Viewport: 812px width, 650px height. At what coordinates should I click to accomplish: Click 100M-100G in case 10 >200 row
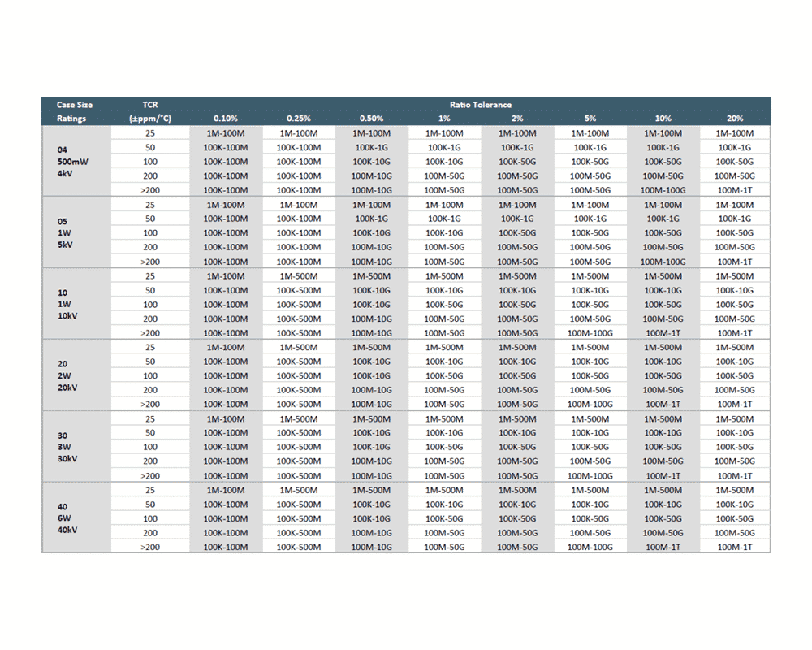pyautogui.click(x=590, y=333)
